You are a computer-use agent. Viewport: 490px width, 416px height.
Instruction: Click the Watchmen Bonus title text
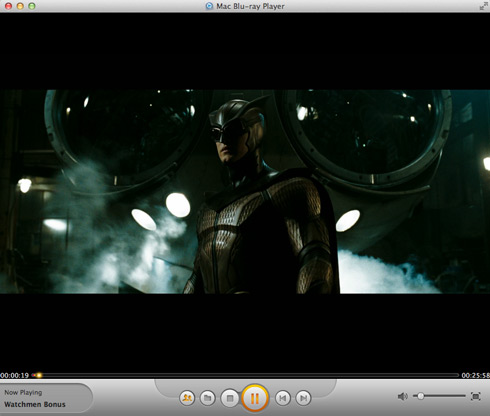pyautogui.click(x=35, y=404)
